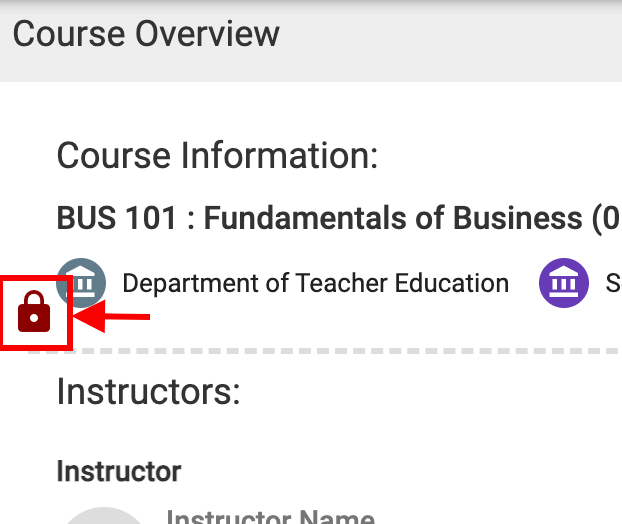
Task: Click the Course Overview header title
Action: tap(146, 34)
